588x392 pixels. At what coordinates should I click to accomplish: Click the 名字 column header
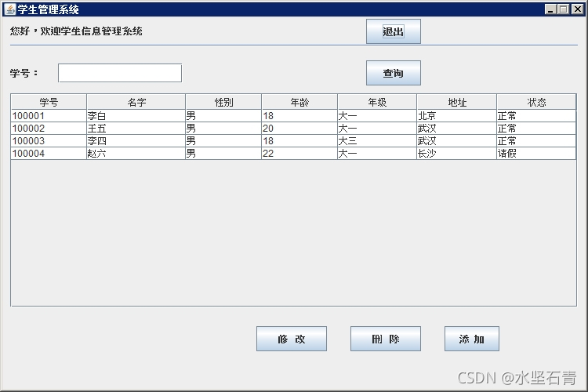coord(136,102)
